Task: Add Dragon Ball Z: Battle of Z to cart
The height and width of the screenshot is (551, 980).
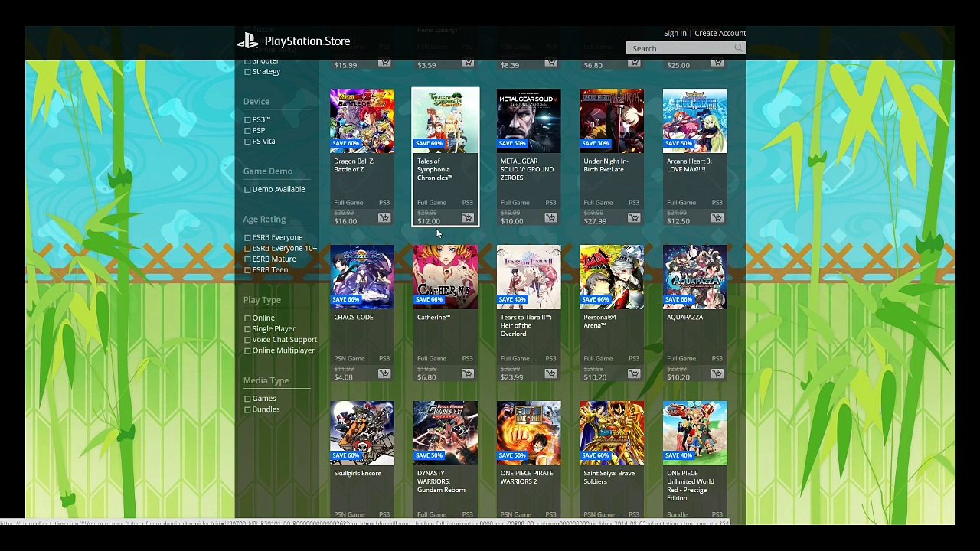Action: point(384,218)
